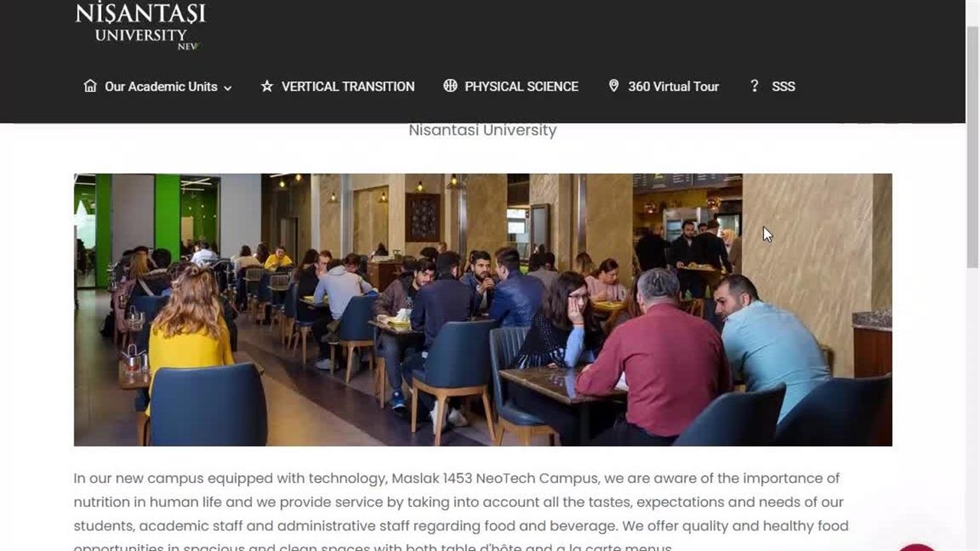Screen dimensions: 980x551
Task: Click the location pin icon for Virtual Tour
Action: tap(613, 86)
